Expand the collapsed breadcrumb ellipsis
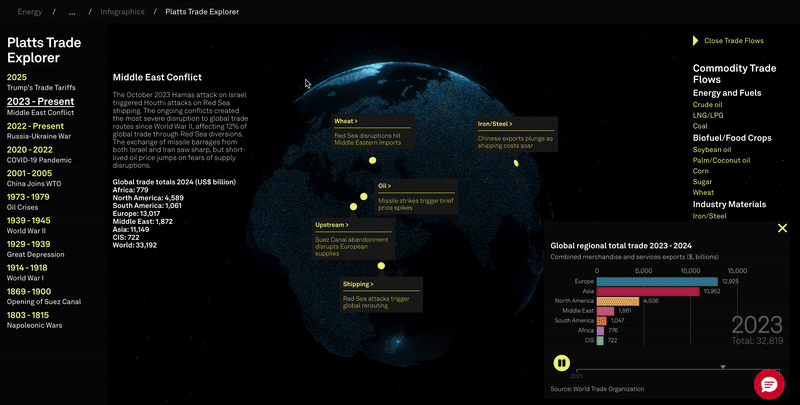Screen dimensions: 800x405 pos(72,12)
